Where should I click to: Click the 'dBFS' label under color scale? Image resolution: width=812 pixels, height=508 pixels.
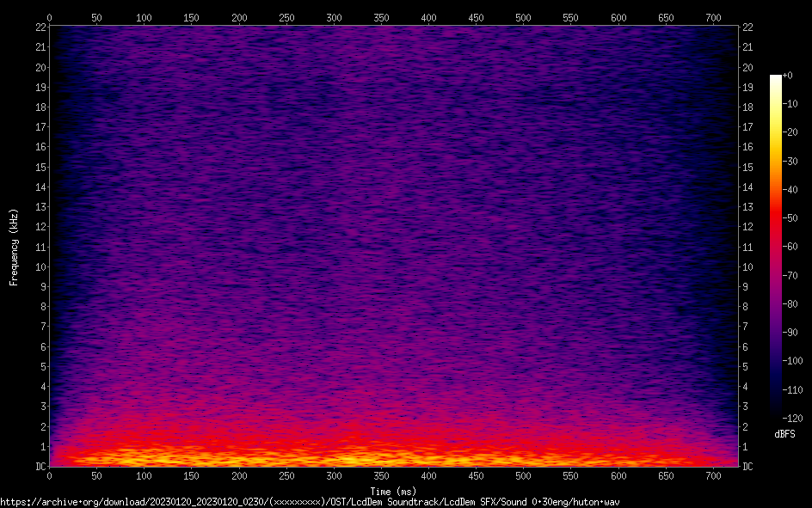784,434
